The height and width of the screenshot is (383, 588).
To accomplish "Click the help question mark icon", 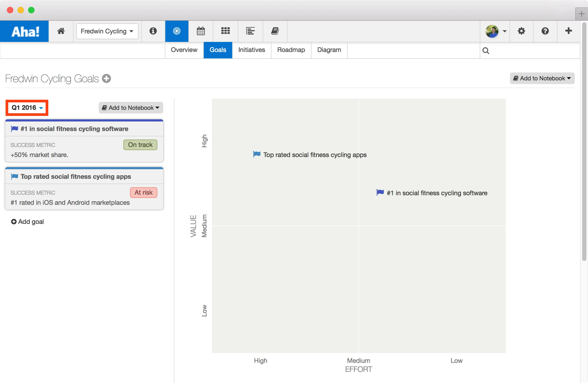I will (x=545, y=31).
